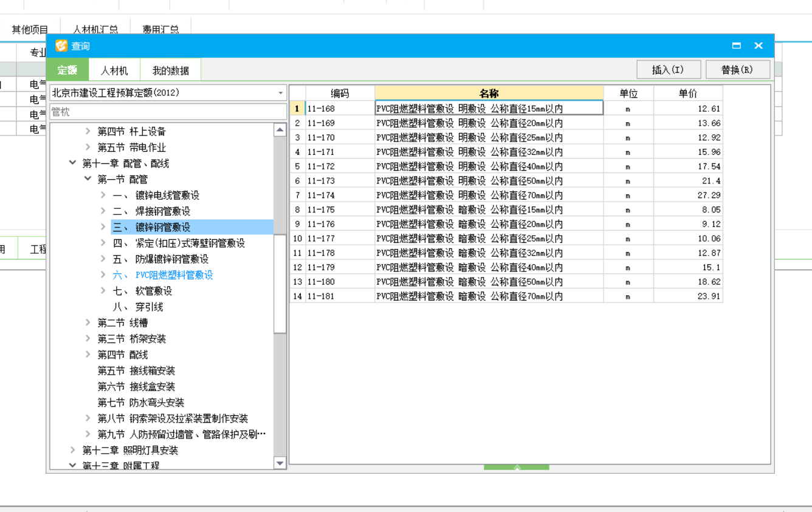
Task: Collapse 第一节 配管 section
Action: tap(88, 179)
